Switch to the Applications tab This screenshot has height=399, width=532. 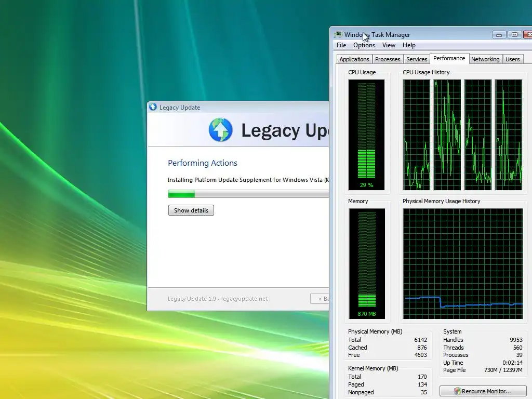[354, 59]
